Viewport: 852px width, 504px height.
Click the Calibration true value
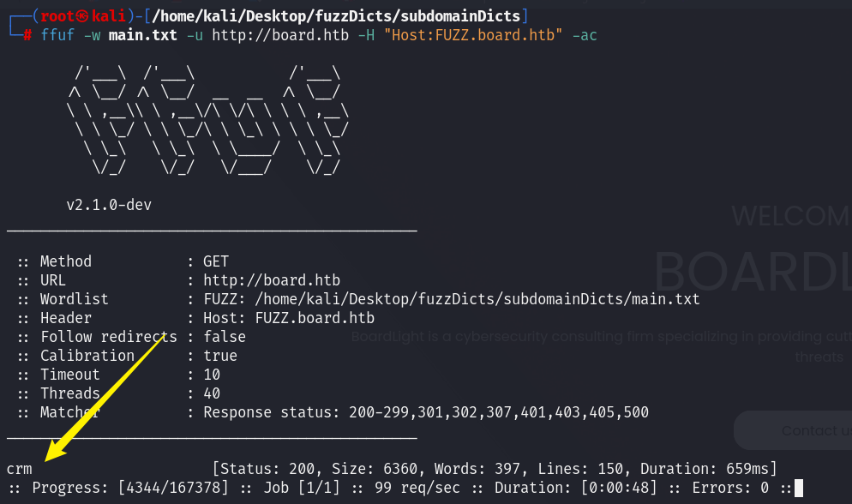[220, 356]
